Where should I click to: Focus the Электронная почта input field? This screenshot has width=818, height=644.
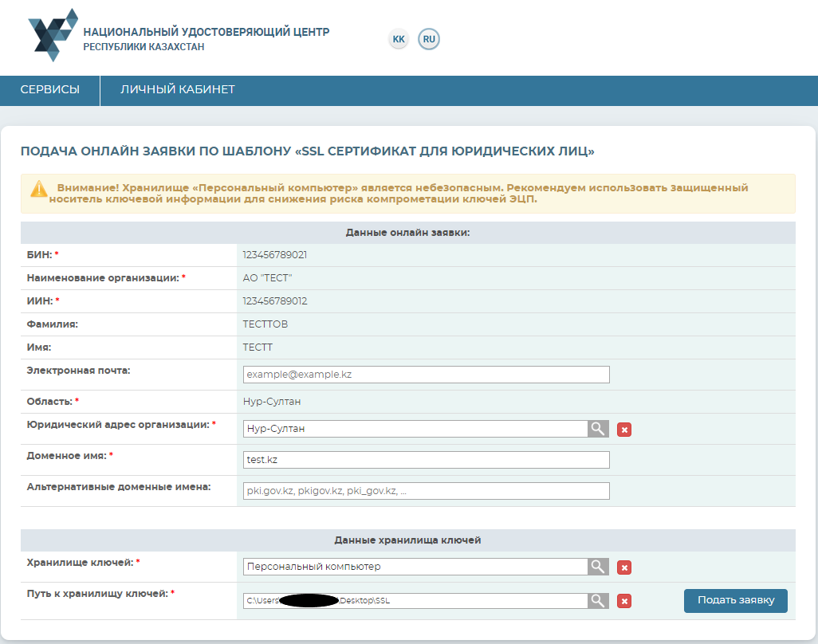[426, 375]
